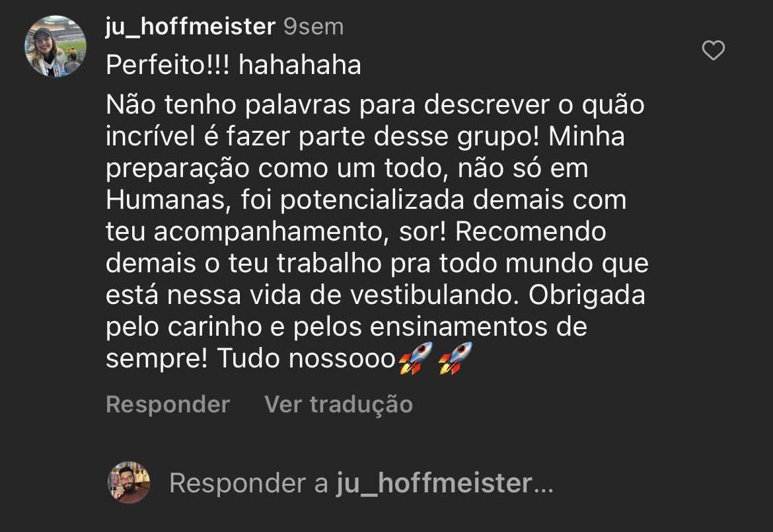Tap 'Tudo nossooo' at the comment's end
Viewport: 773px width, 532px height.
click(x=306, y=359)
